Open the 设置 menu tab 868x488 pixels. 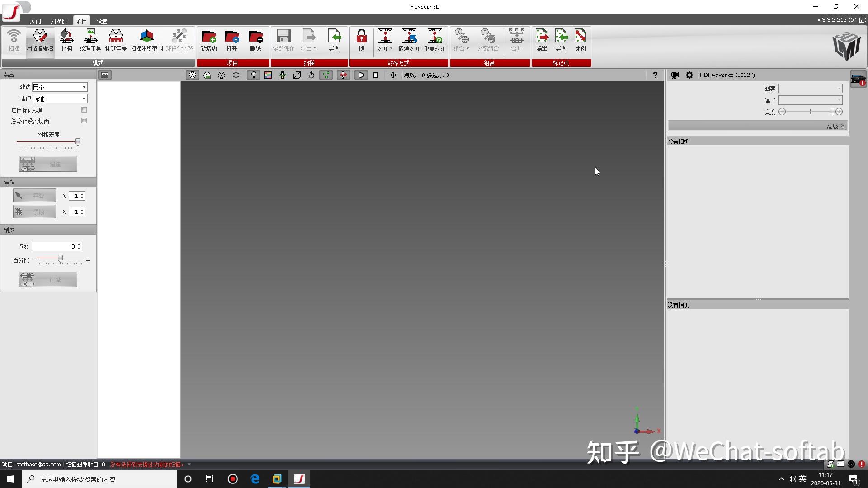(101, 20)
